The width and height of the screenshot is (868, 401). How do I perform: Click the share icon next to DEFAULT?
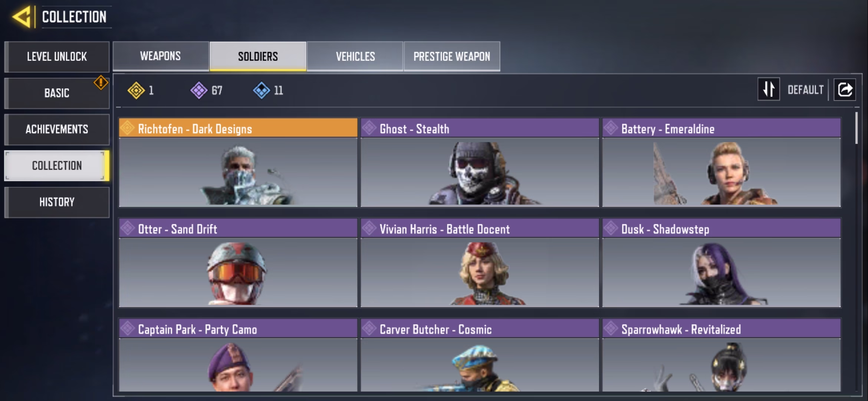845,89
